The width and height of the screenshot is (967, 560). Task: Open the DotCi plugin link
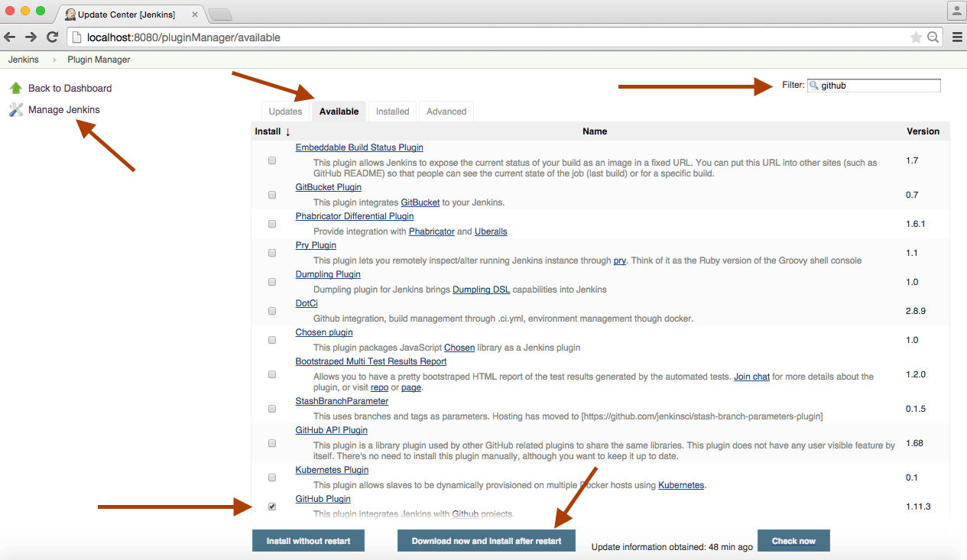click(307, 303)
